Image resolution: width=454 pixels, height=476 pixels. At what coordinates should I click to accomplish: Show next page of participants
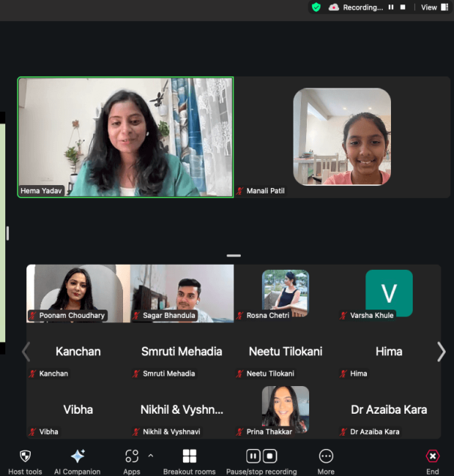pos(441,352)
